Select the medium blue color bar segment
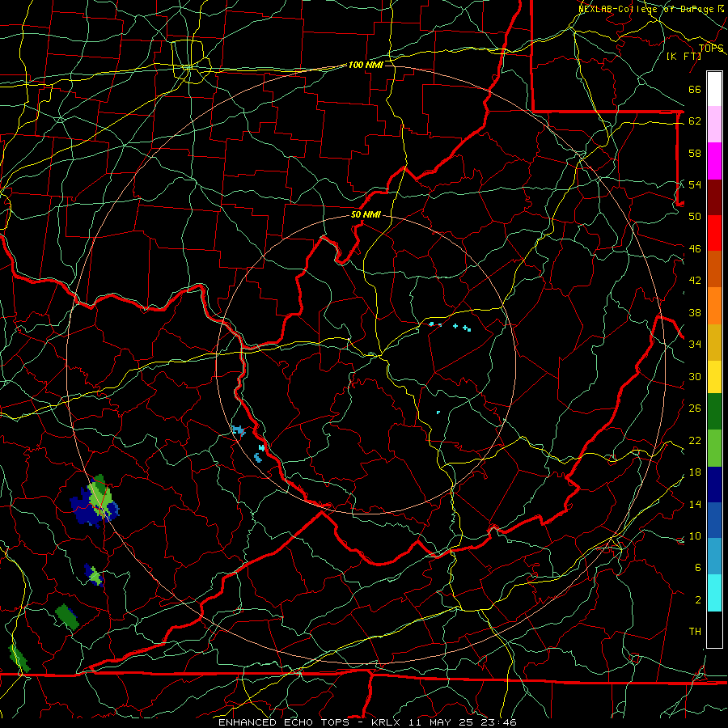Image resolution: width=728 pixels, height=728 pixels. [x=714, y=520]
